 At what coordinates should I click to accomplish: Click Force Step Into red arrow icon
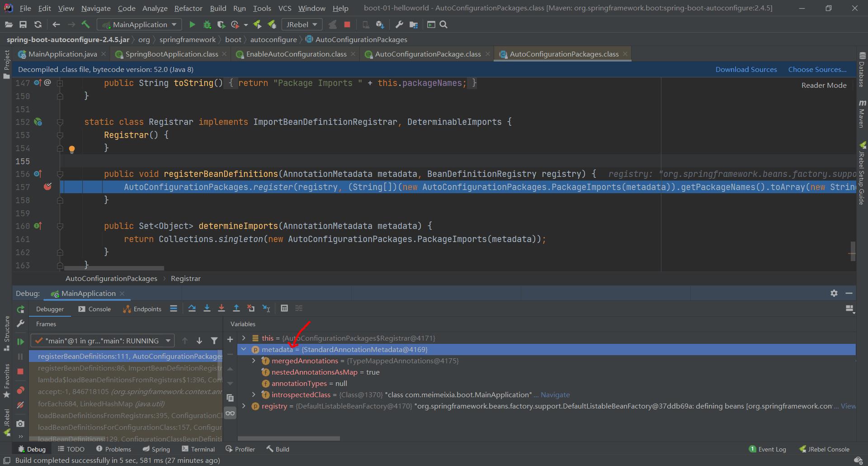222,309
